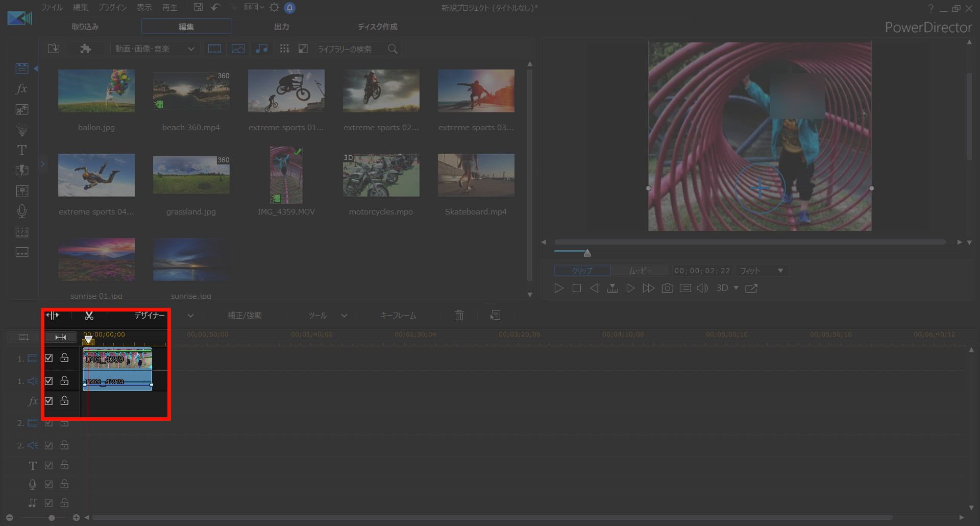980x526 pixels.
Task: Click the split scissors icon
Action: coord(89,316)
